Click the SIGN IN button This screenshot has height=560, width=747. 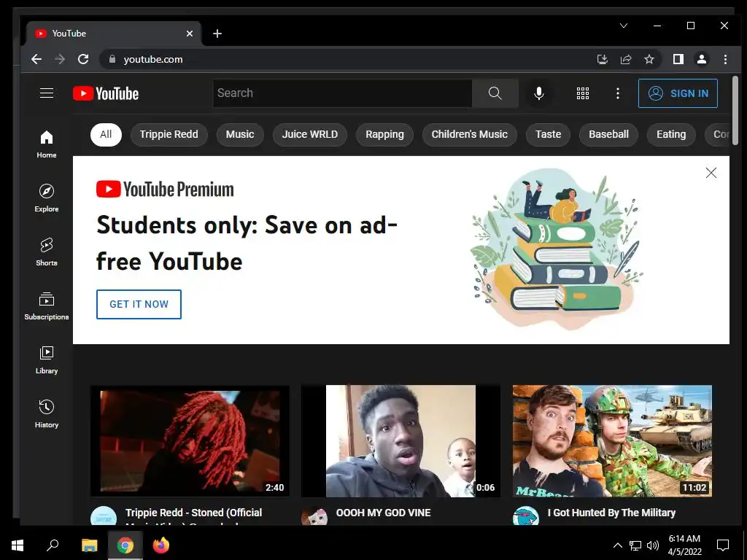point(678,93)
